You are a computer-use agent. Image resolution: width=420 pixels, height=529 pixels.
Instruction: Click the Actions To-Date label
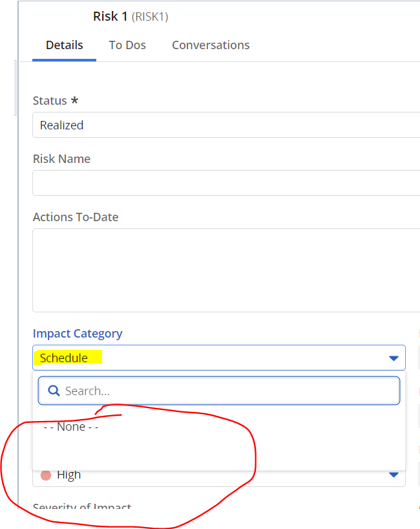point(76,217)
